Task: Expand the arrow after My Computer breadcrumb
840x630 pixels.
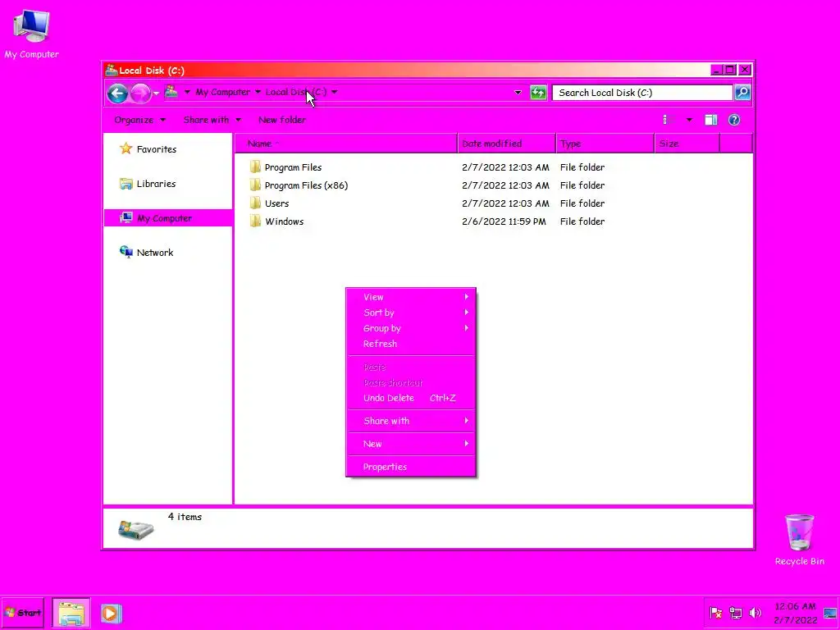Action: click(x=258, y=92)
